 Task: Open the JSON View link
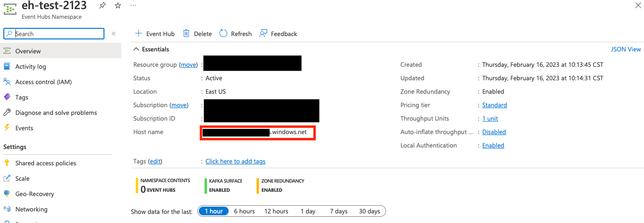click(x=626, y=49)
